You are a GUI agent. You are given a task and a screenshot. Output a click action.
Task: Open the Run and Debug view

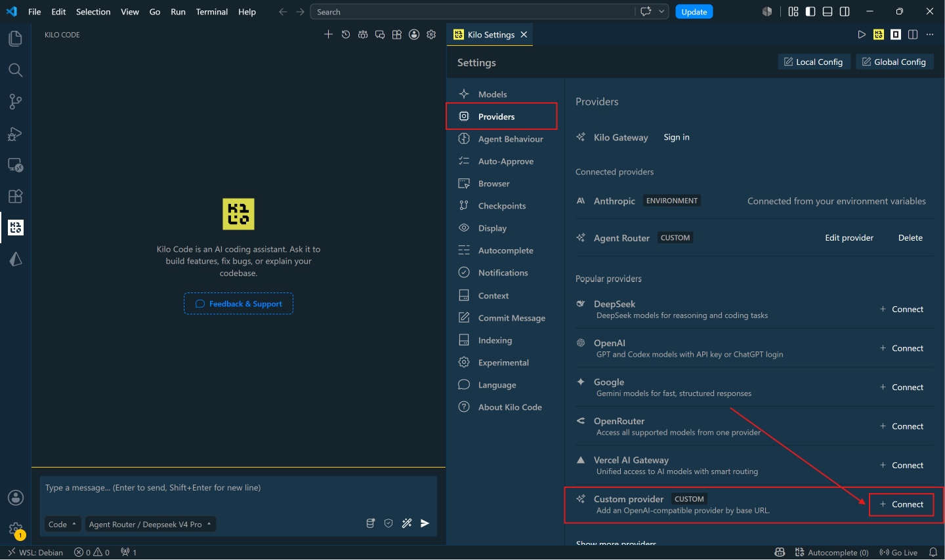pyautogui.click(x=15, y=134)
